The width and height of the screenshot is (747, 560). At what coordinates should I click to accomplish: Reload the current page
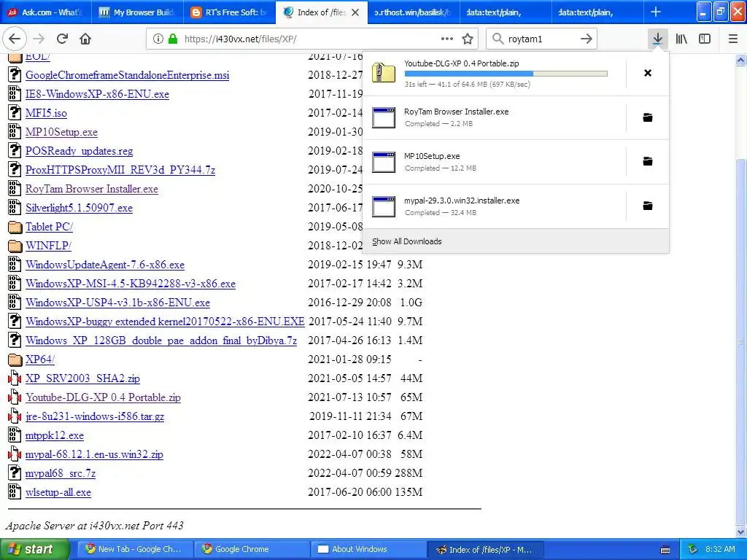tap(62, 39)
